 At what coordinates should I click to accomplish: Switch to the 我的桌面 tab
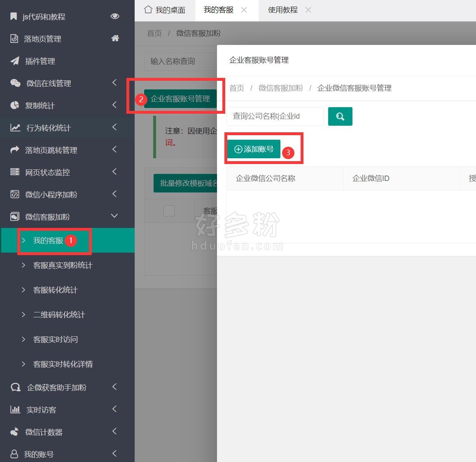coord(165,10)
